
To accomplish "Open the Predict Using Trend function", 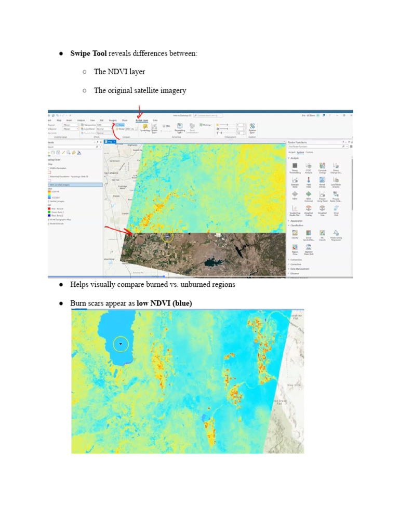I will 322,196.
